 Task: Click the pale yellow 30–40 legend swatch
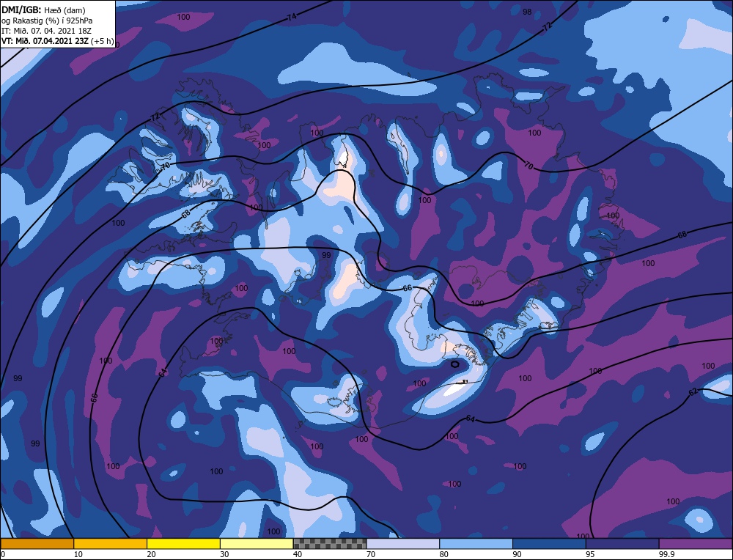coord(257,543)
